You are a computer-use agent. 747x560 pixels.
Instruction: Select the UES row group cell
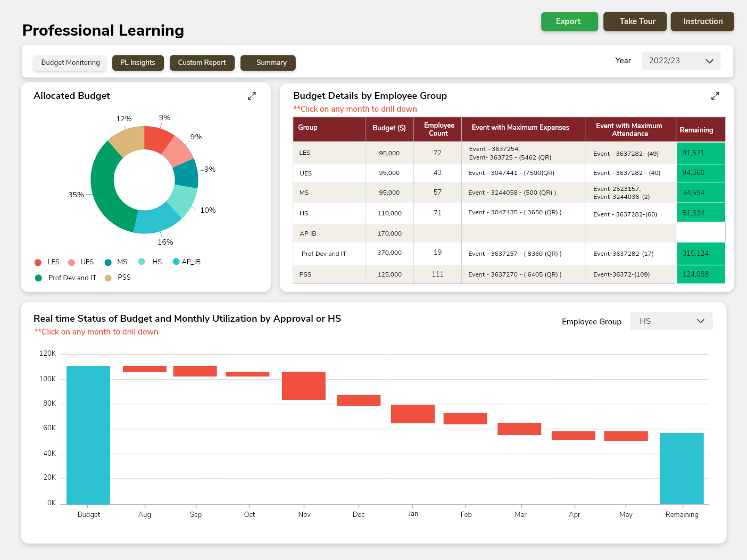(x=329, y=173)
